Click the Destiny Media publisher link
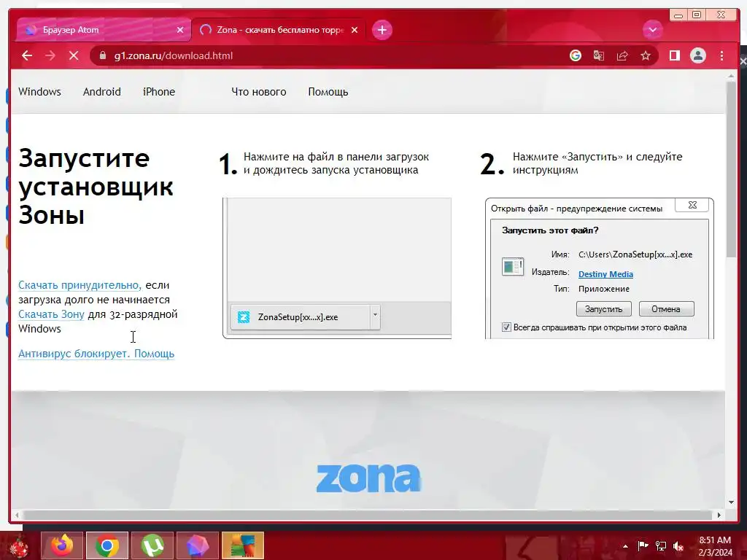This screenshot has width=747, height=560. click(x=605, y=274)
